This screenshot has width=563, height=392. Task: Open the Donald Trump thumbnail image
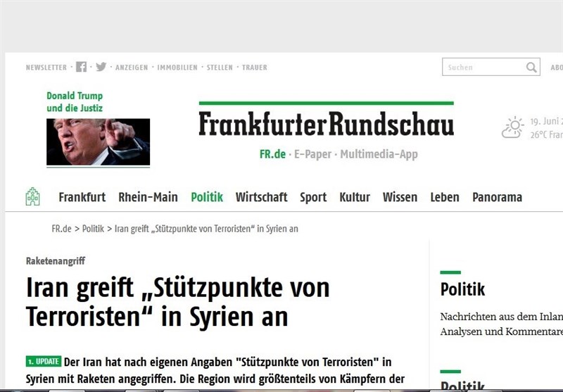(98, 141)
